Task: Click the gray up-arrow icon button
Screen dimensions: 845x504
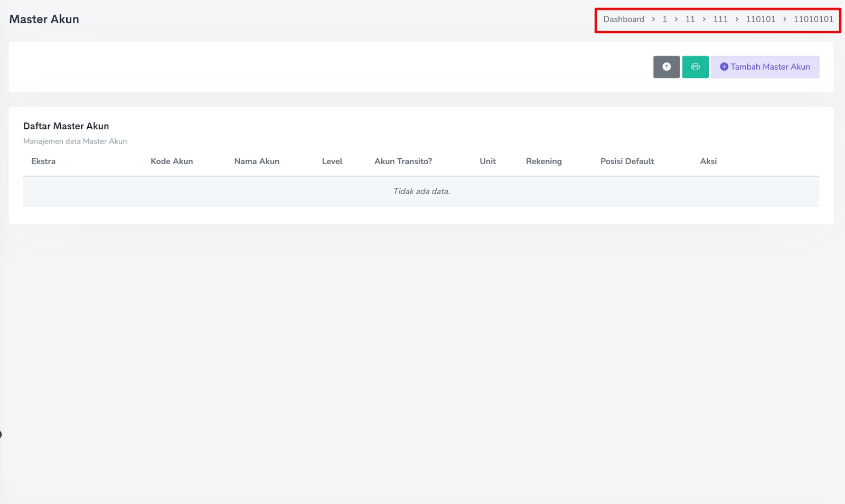Action: coord(666,67)
